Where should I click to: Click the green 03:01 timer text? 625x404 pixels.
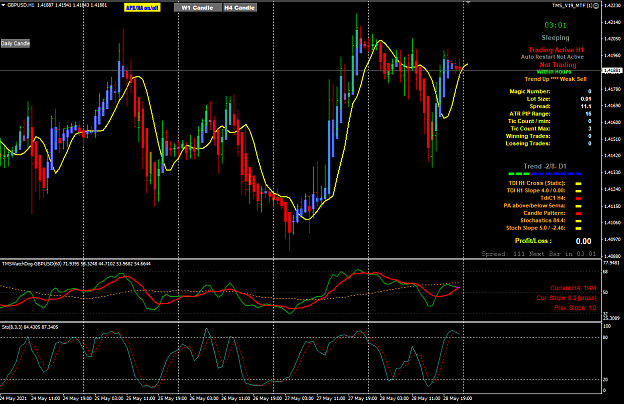[555, 25]
